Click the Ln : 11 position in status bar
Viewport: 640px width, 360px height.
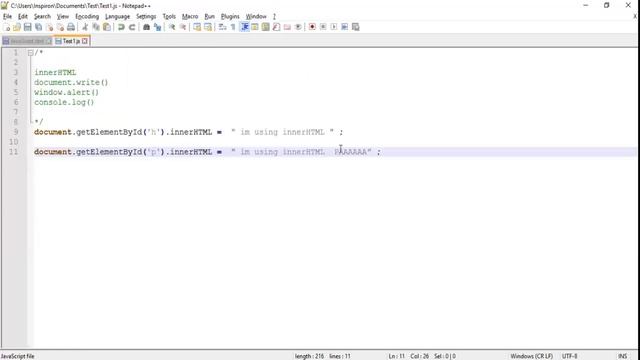point(396,356)
